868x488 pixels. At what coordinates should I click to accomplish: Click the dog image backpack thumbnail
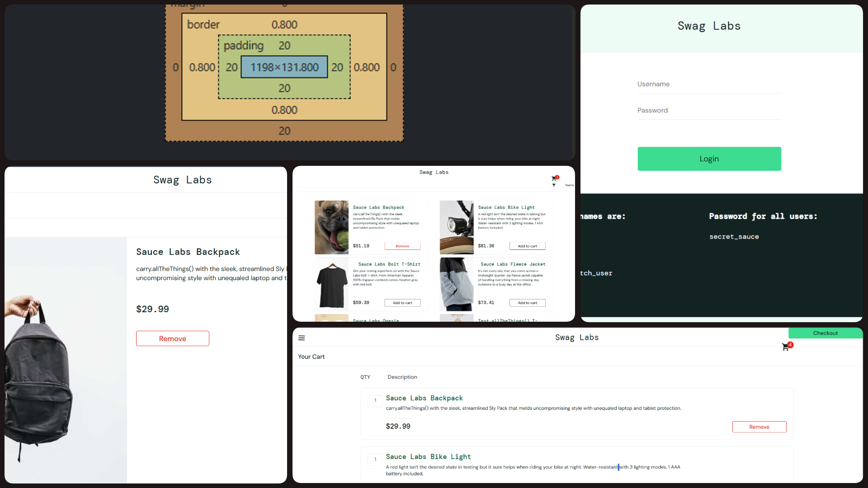[331, 227]
